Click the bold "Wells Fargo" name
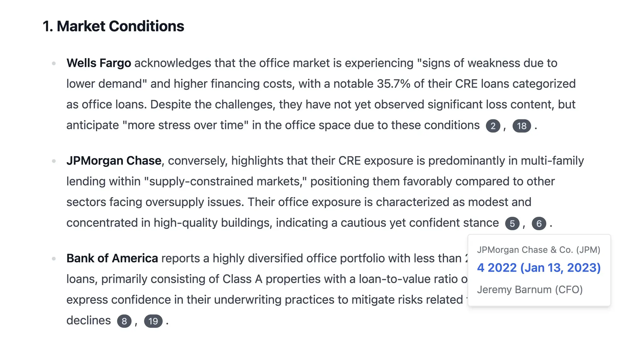 tap(99, 63)
